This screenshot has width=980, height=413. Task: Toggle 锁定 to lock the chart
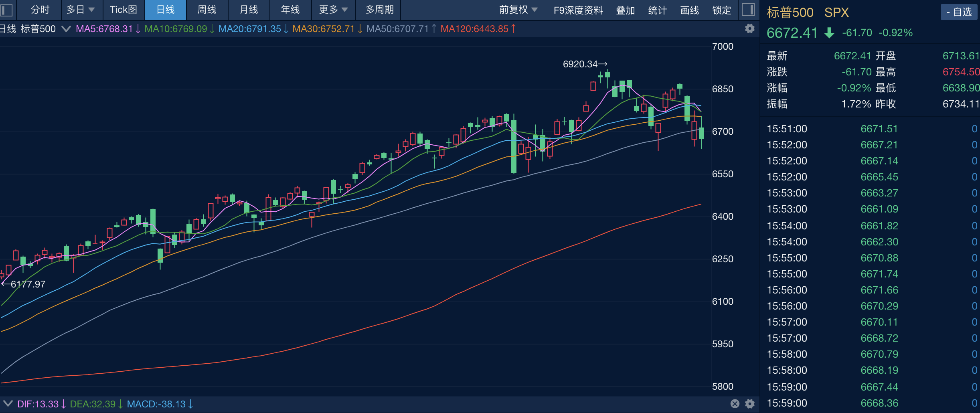click(x=721, y=10)
